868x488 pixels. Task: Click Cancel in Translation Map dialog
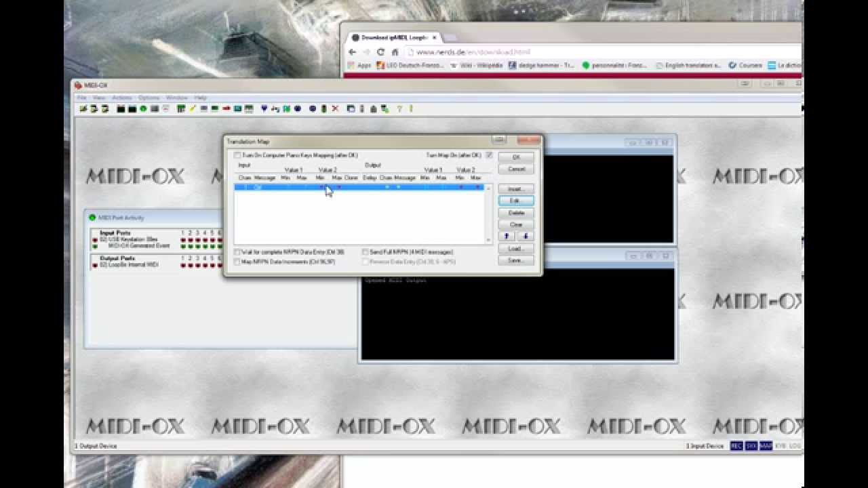pyautogui.click(x=516, y=169)
